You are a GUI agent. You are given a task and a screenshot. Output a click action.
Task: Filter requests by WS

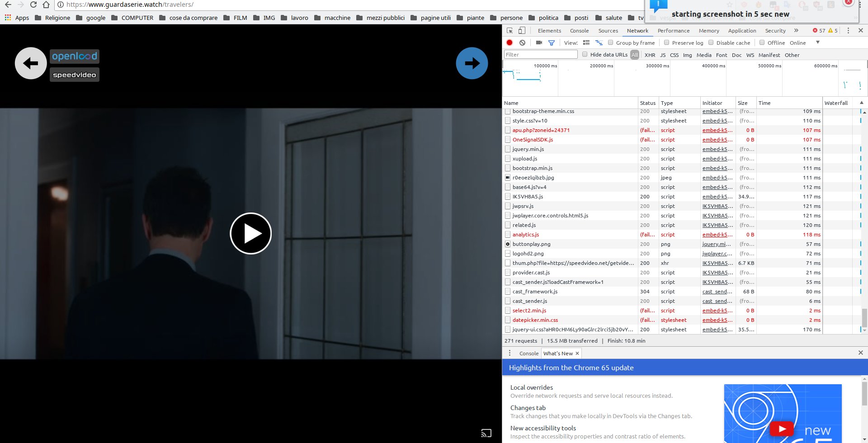[750, 55]
